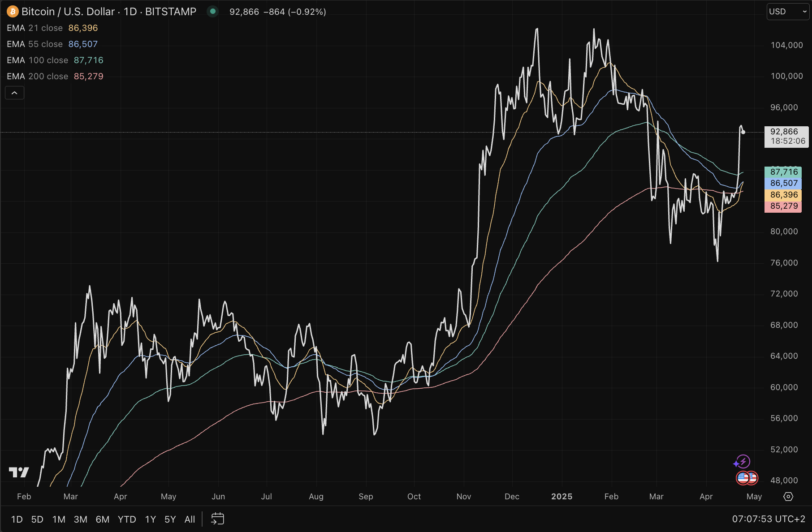Click the purple lightning events icon
Image resolution: width=812 pixels, height=532 pixels.
743,461
